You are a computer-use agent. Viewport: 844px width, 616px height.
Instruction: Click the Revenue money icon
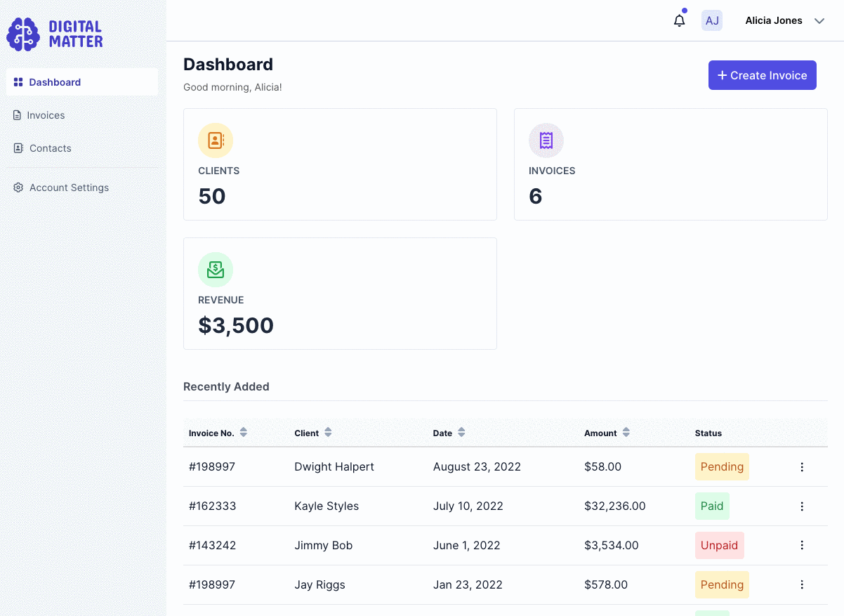(216, 270)
